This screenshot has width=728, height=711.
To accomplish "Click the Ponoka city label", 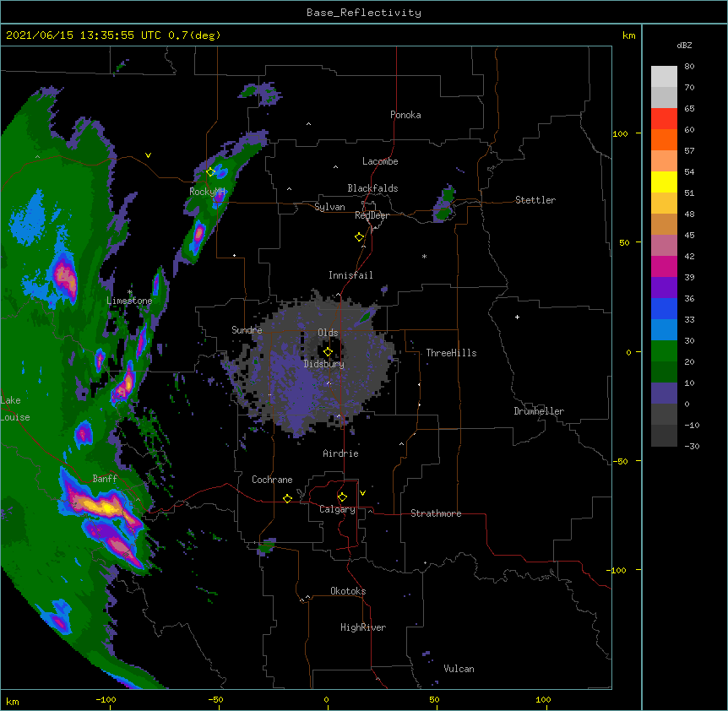I will click(x=405, y=115).
